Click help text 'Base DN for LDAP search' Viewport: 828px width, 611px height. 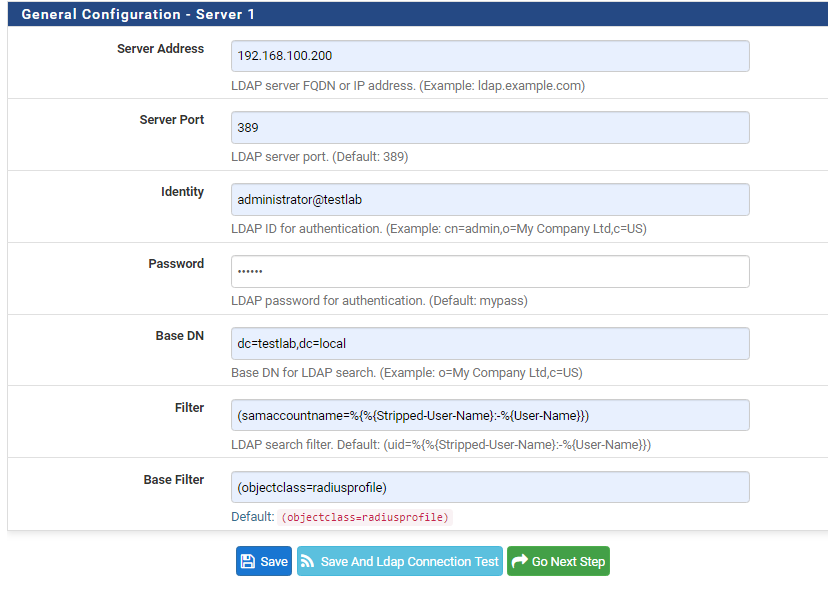407,372
